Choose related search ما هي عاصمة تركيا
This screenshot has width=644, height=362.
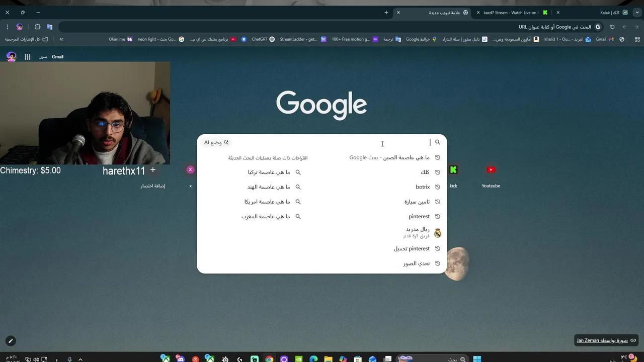pos(274,172)
